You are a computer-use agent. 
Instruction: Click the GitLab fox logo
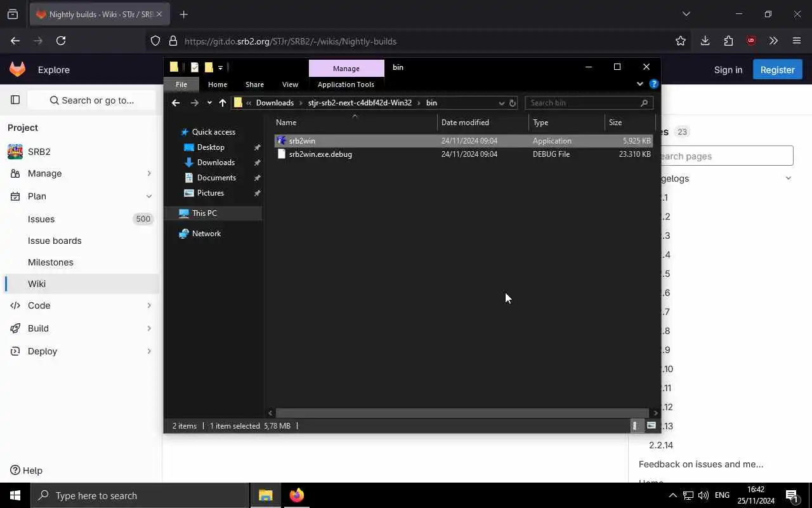[x=17, y=69]
